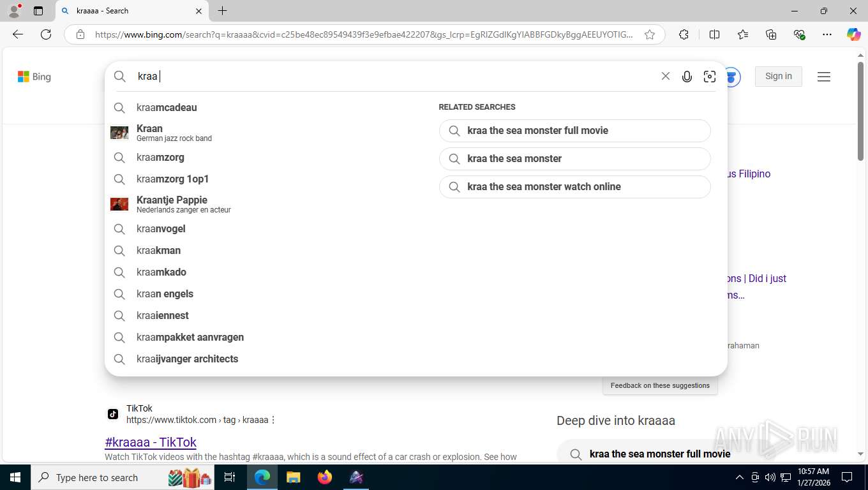Choose related search kraa the sea monster full movie
Image resolution: width=868 pixels, height=490 pixels.
click(574, 130)
